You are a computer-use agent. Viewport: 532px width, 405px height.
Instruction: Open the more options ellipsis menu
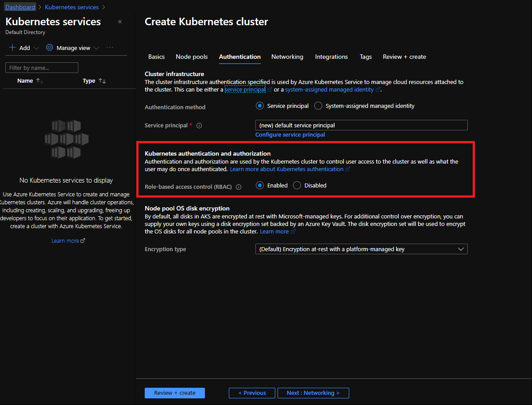point(110,48)
